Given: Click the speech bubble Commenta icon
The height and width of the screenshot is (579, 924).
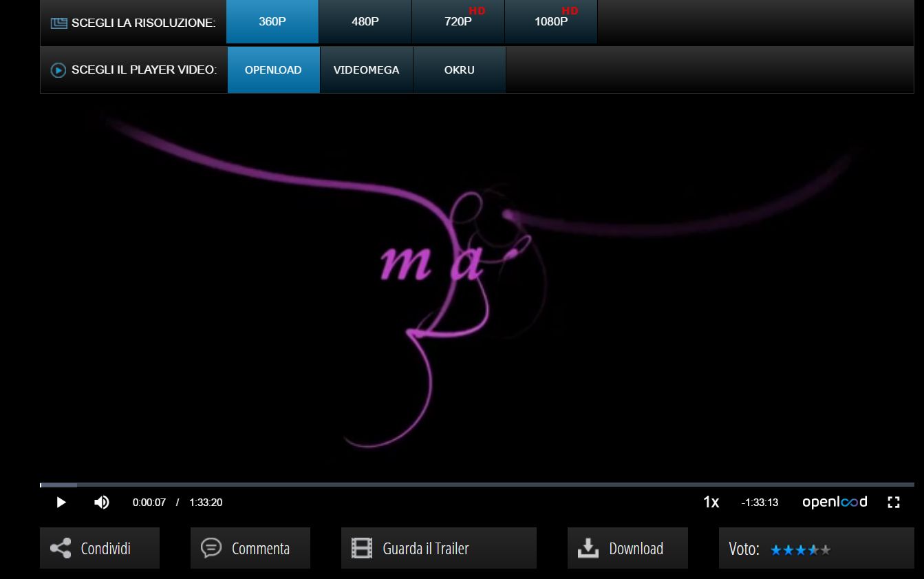Looking at the screenshot, I should pyautogui.click(x=211, y=548).
